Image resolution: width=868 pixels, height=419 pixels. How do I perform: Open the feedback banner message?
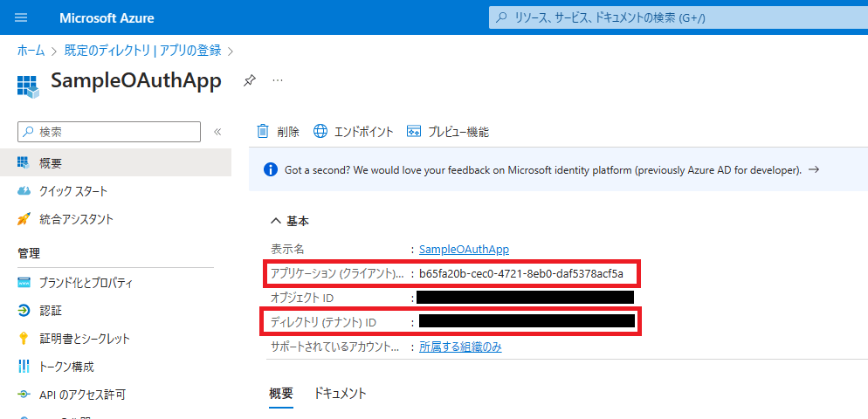click(543, 170)
